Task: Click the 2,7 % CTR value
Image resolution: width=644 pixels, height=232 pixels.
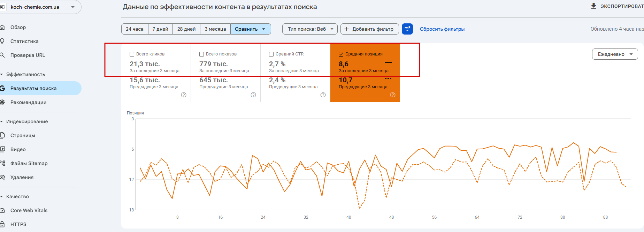Action: click(x=277, y=64)
